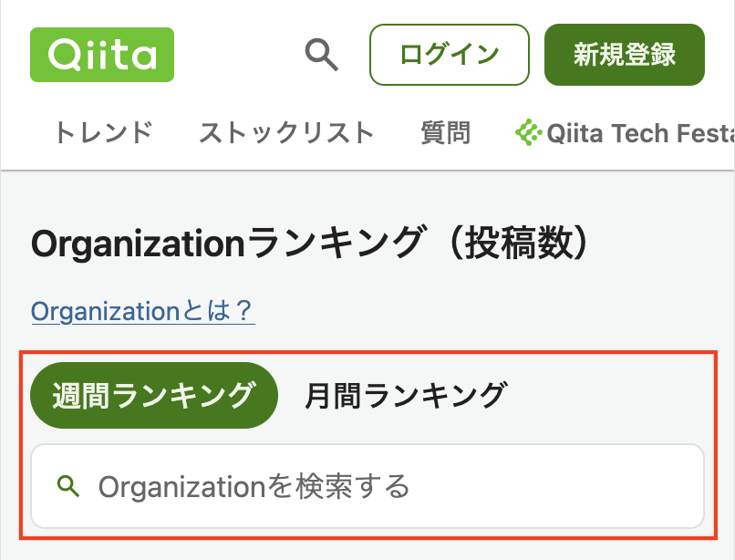Click the empty header space beside Qiita logo

tap(239, 55)
